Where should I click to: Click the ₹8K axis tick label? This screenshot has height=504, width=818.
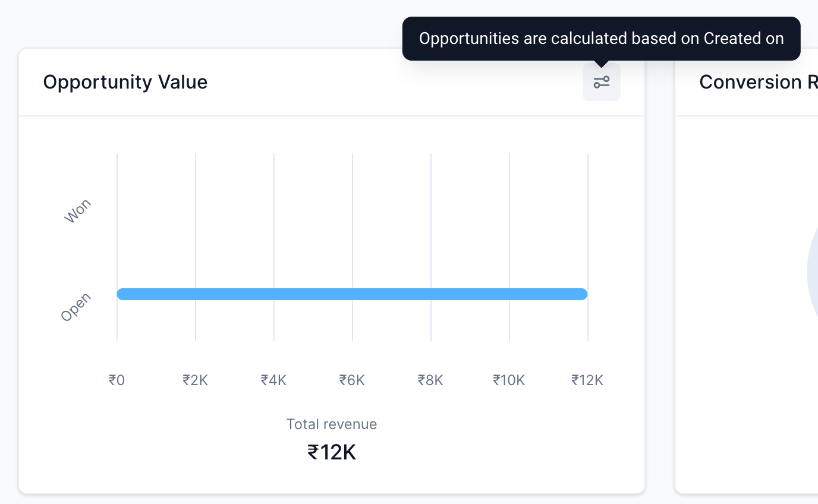pos(430,380)
